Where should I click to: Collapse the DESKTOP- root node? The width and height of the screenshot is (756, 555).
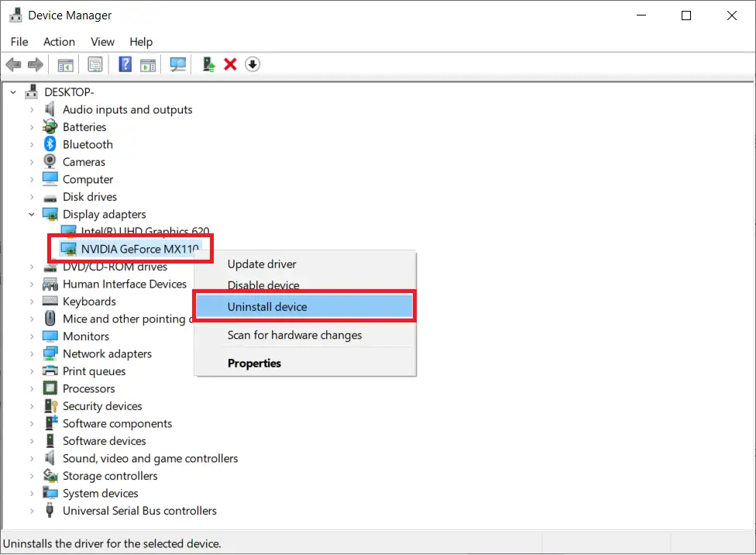point(13,91)
